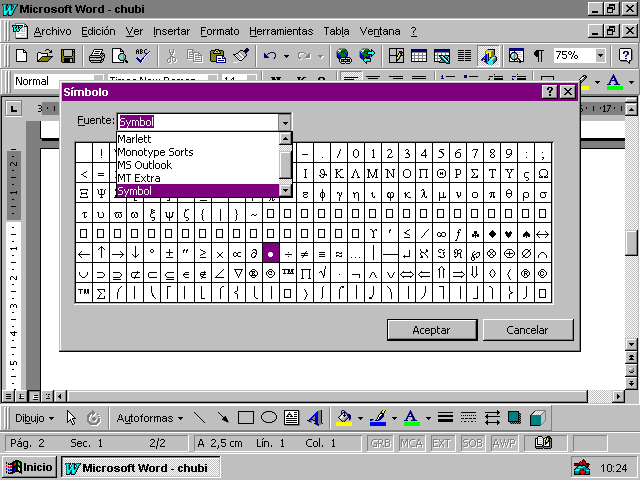This screenshot has width=640, height=480.
Task: Apply the yellow fill color bucket
Action: (344, 418)
